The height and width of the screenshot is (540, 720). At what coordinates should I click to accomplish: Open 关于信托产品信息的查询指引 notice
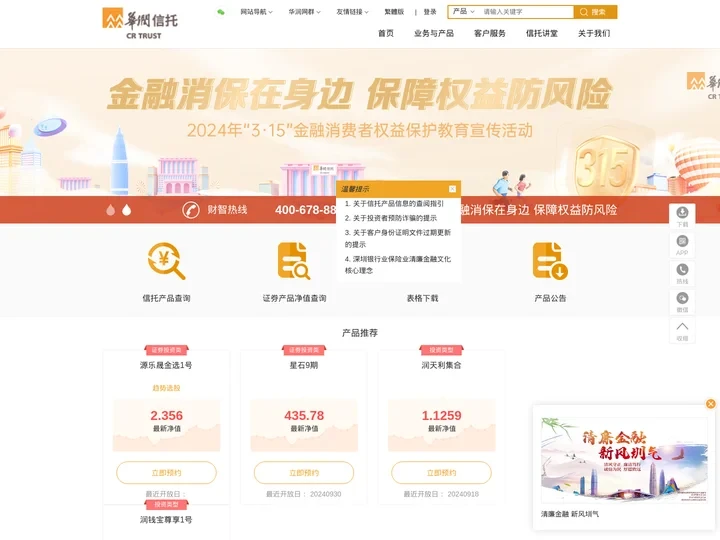[x=394, y=203]
